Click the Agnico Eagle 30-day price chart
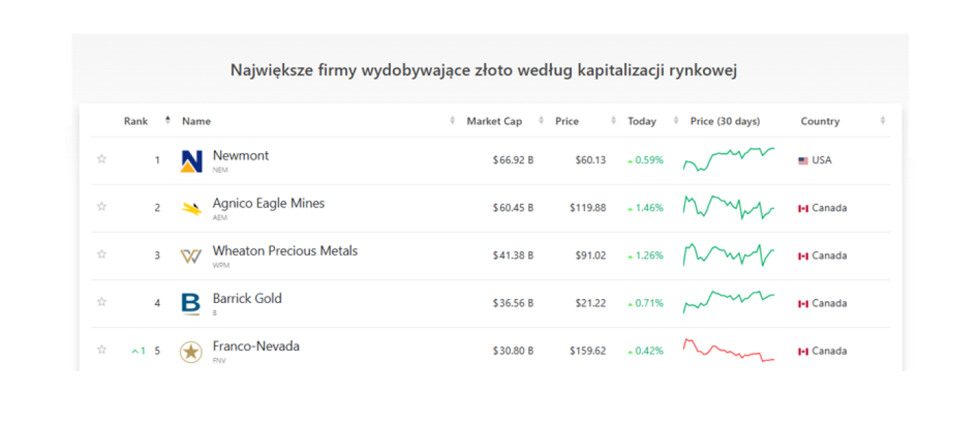 point(729,207)
